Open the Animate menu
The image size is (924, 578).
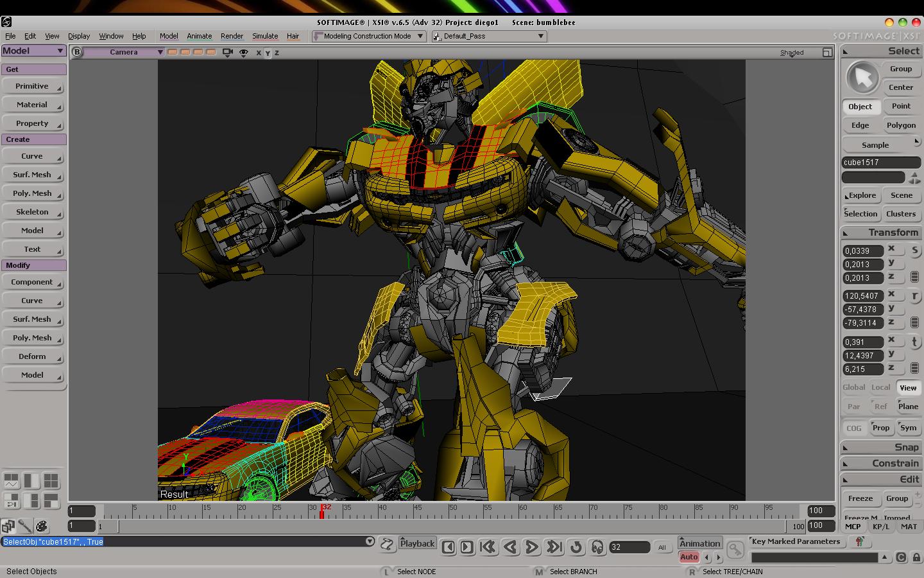[x=199, y=36]
